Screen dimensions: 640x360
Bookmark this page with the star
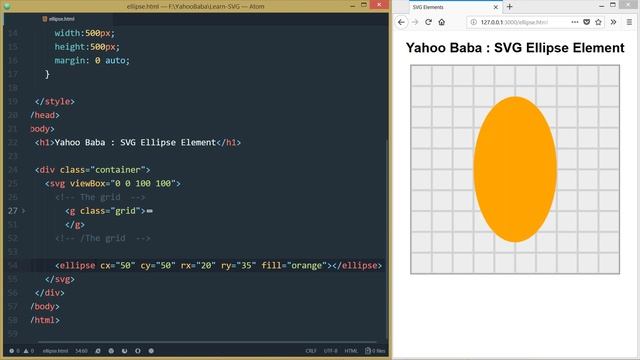[598, 22]
